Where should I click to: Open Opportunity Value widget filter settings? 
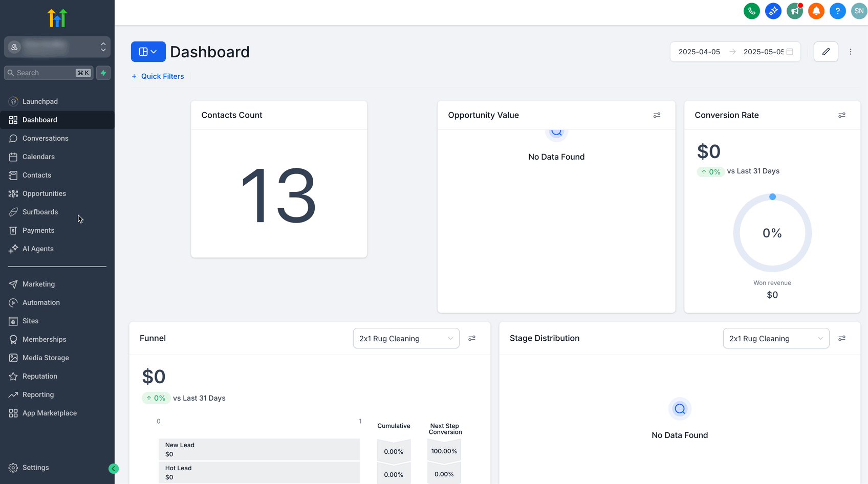click(657, 116)
